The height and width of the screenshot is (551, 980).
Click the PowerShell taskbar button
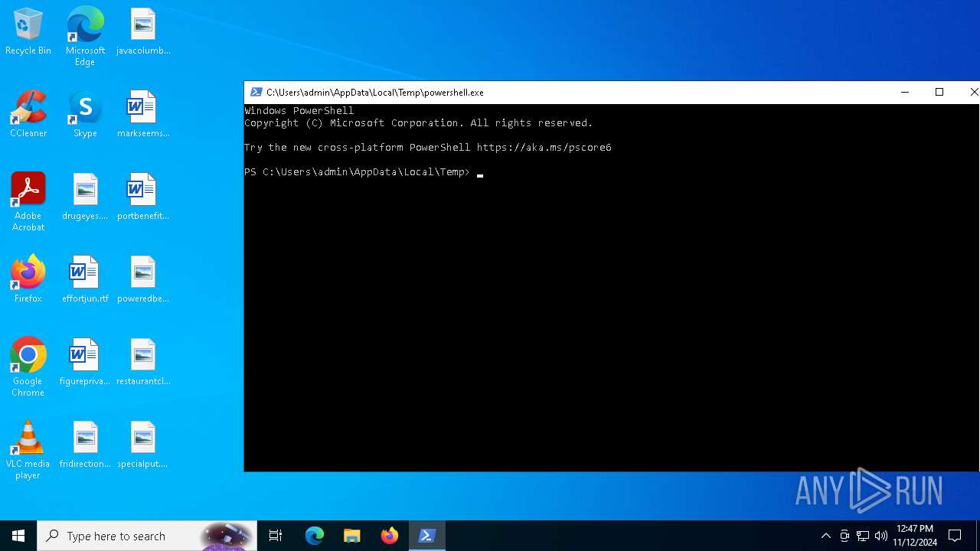[427, 536]
